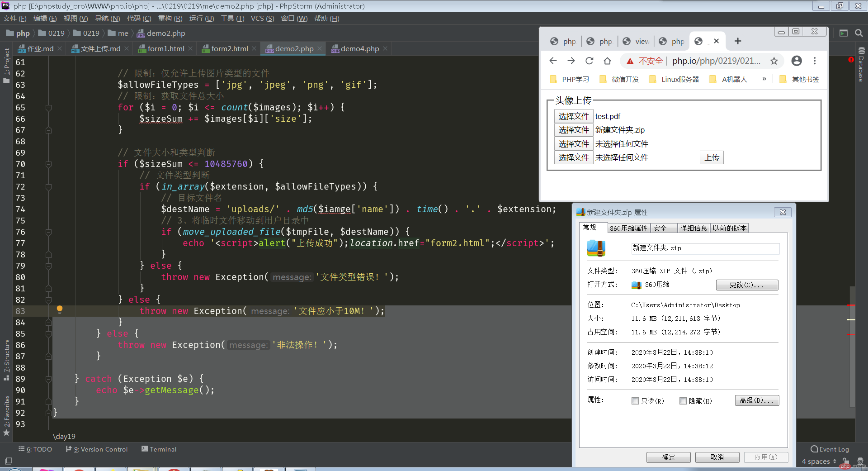Screen dimensions: 868x471
Task: Click the lightbulb intention icon on line 83
Action: (x=59, y=309)
